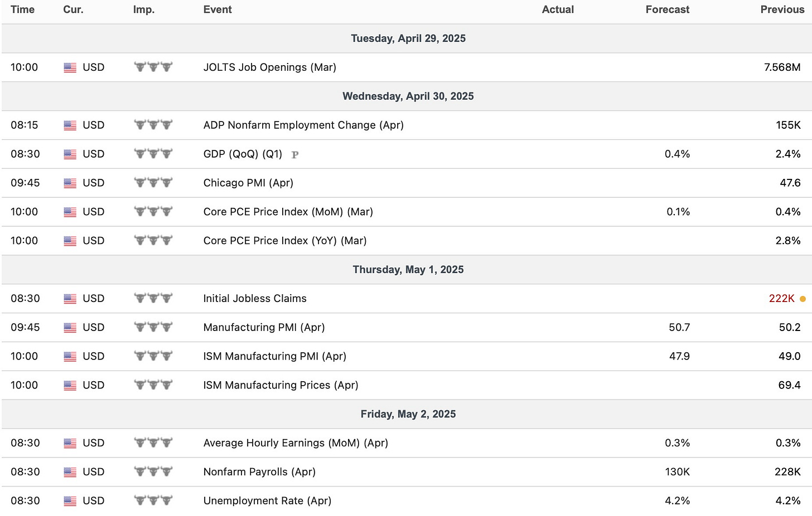Click the orange revised dot beside 222K
The image size is (812, 516).
click(803, 299)
